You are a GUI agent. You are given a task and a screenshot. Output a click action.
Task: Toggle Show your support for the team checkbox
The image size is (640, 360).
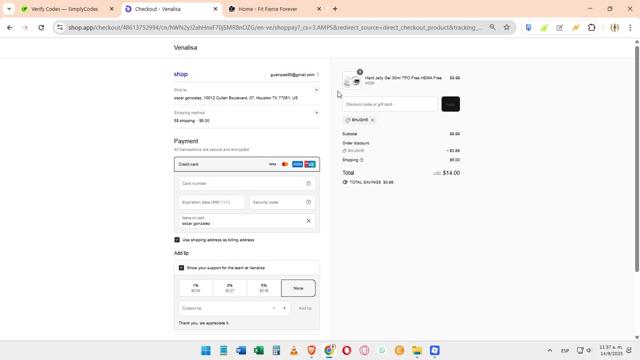coord(181,268)
